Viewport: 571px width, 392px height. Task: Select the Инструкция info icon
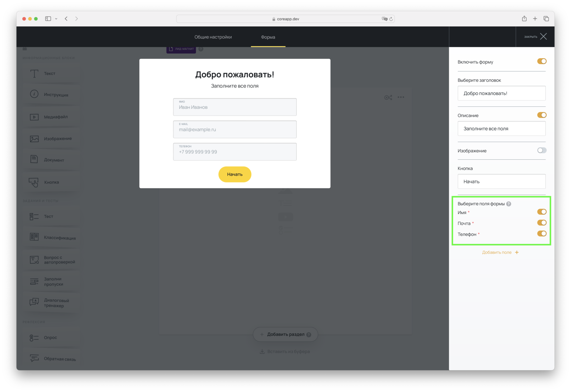click(34, 94)
